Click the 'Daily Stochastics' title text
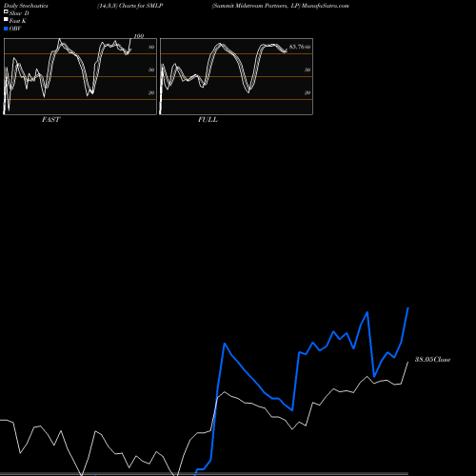Image resolution: width=476 pixels, height=476 pixels. click(26, 6)
